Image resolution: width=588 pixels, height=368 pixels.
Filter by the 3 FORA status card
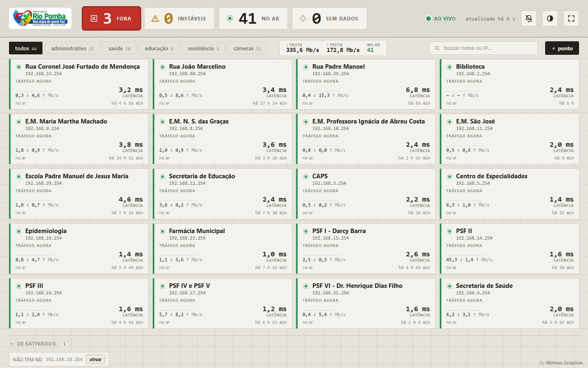click(111, 18)
